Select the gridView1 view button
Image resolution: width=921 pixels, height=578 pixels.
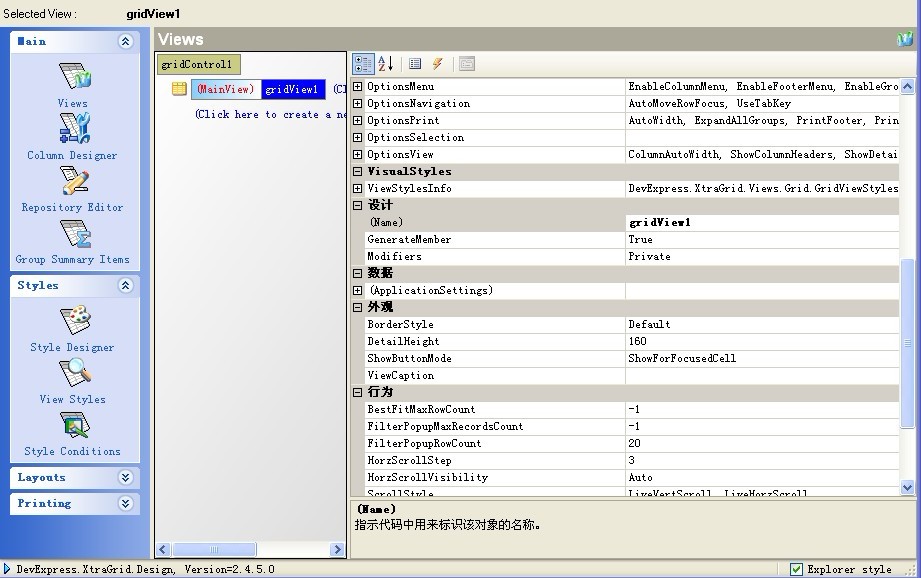click(293, 89)
